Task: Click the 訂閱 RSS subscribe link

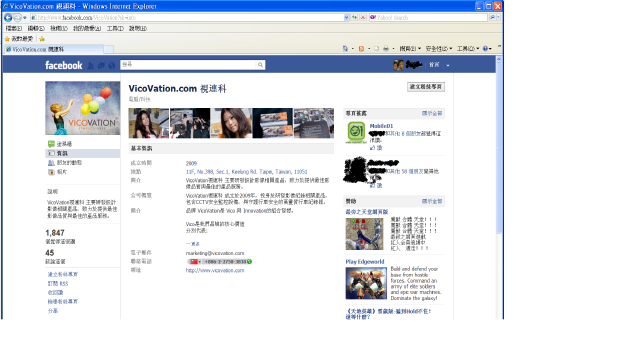Action: click(x=58, y=283)
